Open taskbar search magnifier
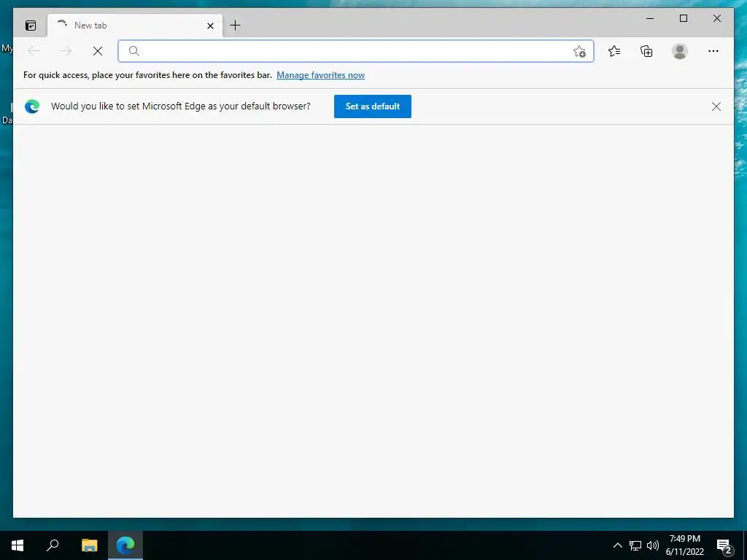Image resolution: width=747 pixels, height=560 pixels. coord(53,545)
